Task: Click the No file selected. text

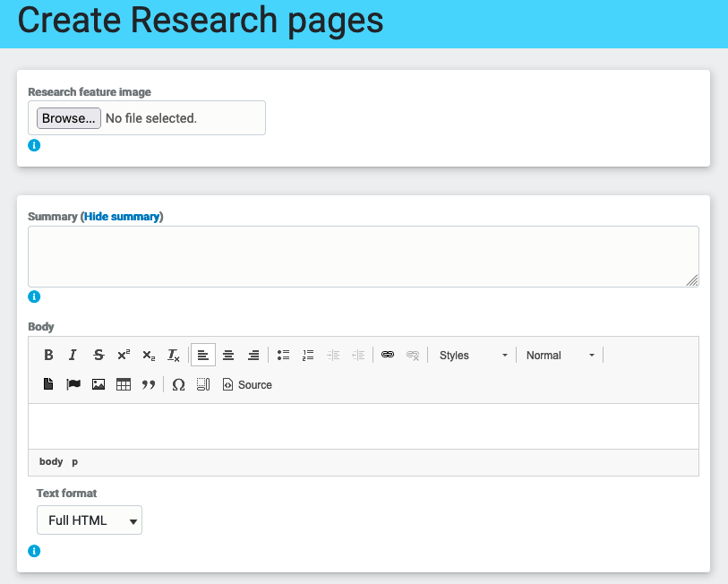Action: tap(151, 118)
